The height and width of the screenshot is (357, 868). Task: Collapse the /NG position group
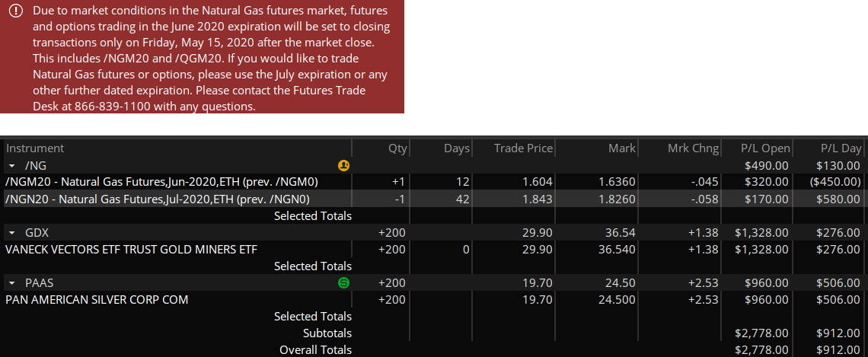pyautogui.click(x=13, y=165)
